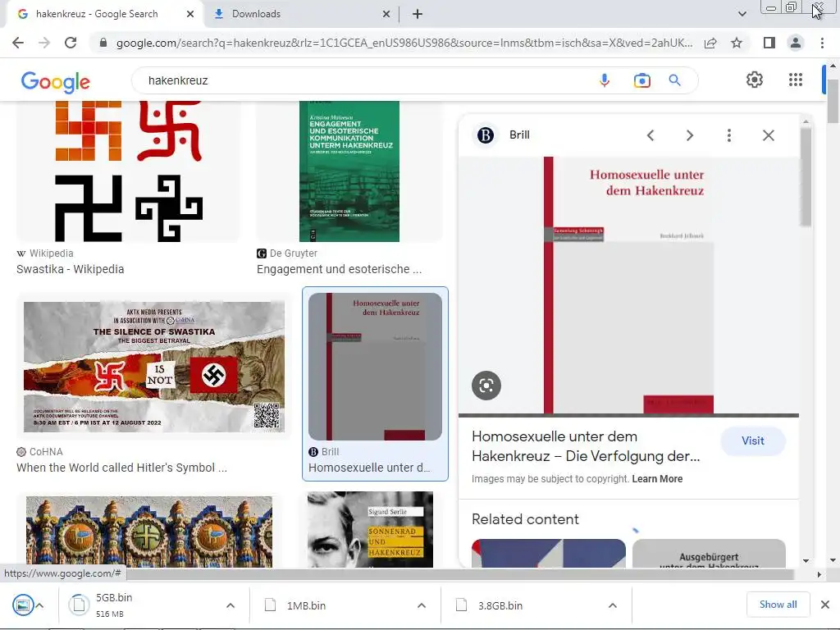
Task: Click the preview panel scrollbar thumb
Action: (806, 177)
